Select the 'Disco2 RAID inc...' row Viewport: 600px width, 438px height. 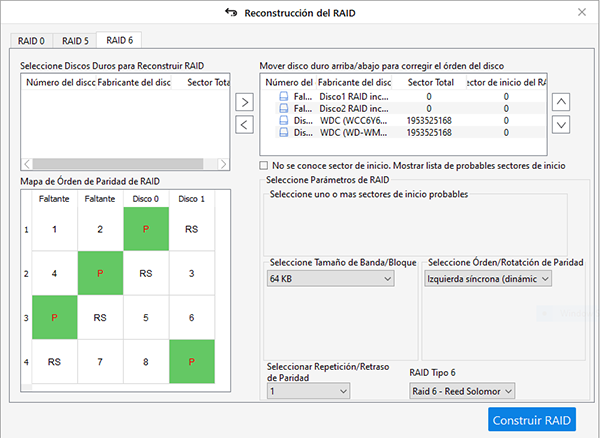(411, 109)
